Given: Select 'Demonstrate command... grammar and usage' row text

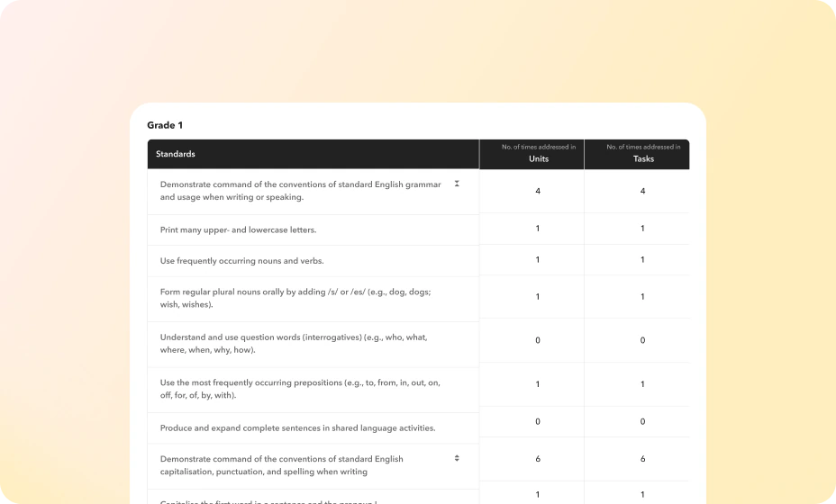Looking at the screenshot, I should [x=301, y=191].
